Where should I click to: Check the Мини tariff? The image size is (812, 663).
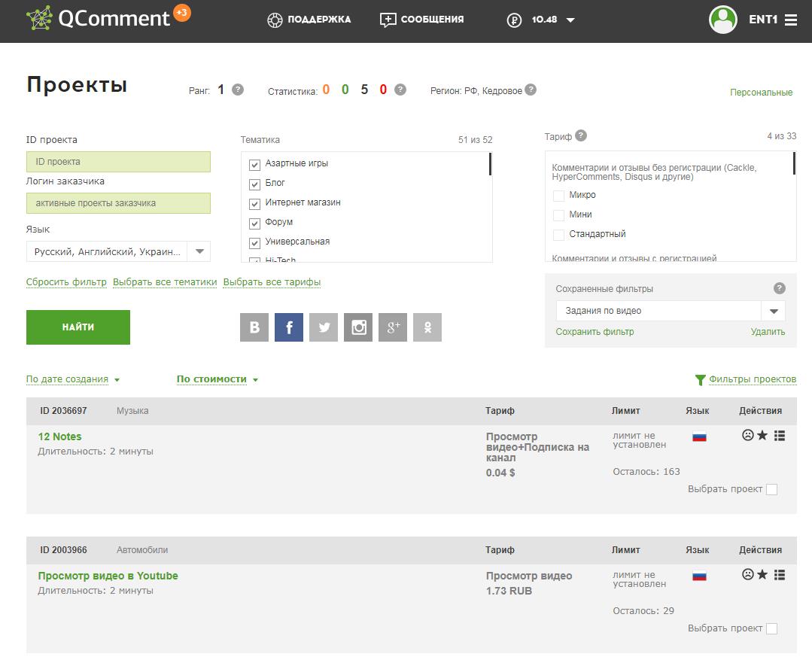(559, 215)
